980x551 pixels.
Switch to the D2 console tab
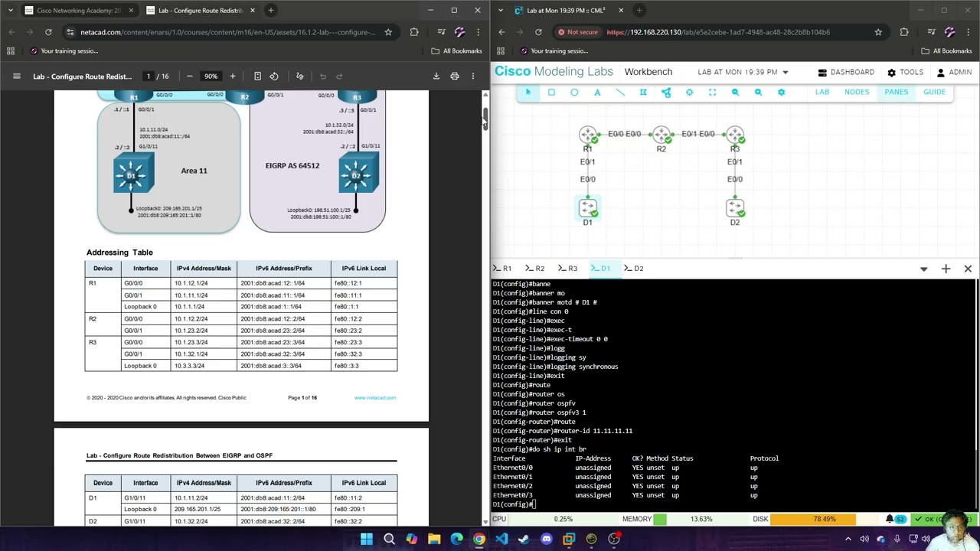click(x=635, y=269)
